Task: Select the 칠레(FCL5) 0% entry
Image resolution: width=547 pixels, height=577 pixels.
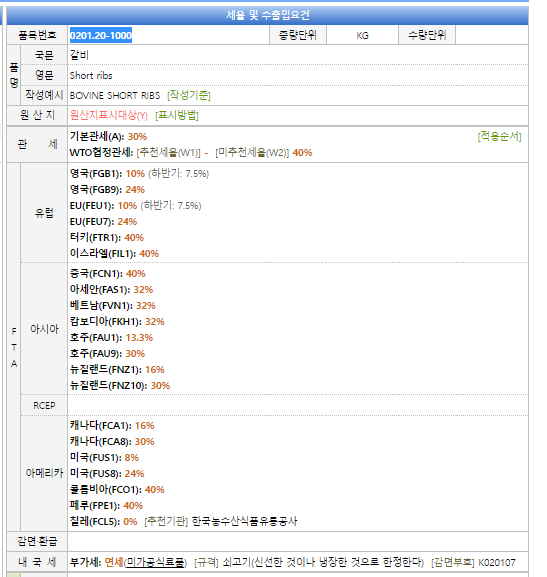Action: (x=103, y=521)
